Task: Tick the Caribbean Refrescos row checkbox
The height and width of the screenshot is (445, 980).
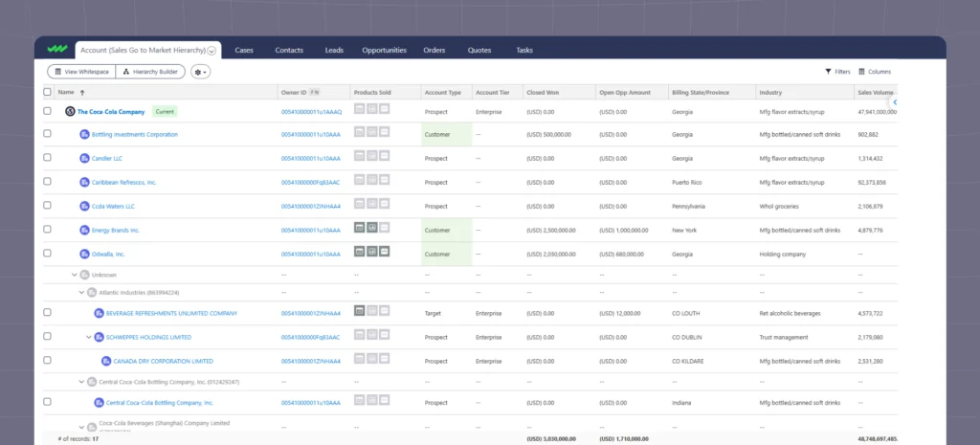Action: pyautogui.click(x=47, y=181)
